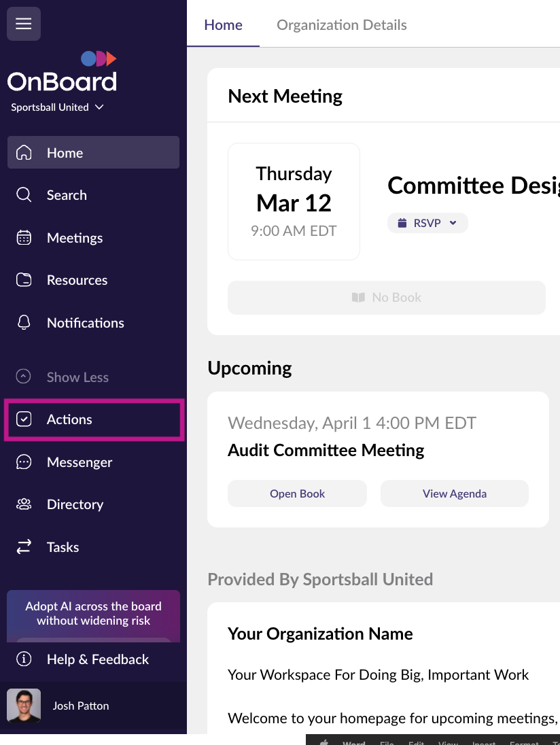560x745 pixels.
Task: Open Messenger chat bubble icon
Action: tap(24, 462)
